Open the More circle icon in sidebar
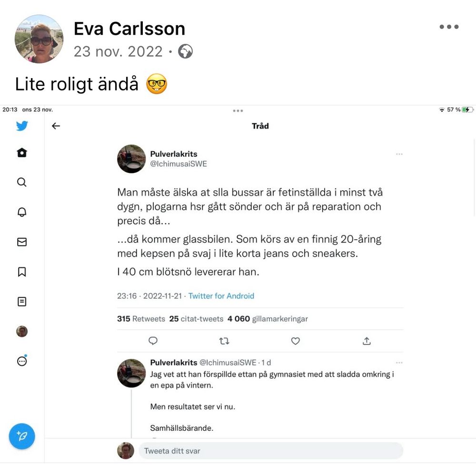Viewport: 476px width, 475px height. pos(22,361)
